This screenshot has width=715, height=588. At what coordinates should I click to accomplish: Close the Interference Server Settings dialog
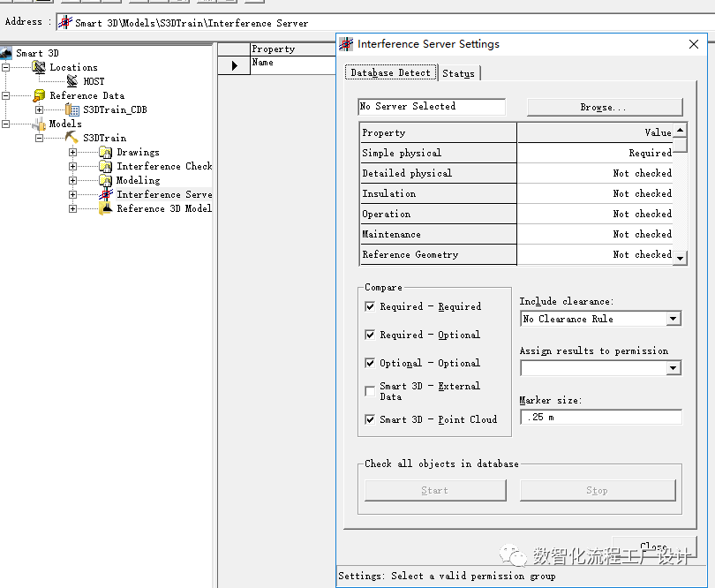(694, 44)
